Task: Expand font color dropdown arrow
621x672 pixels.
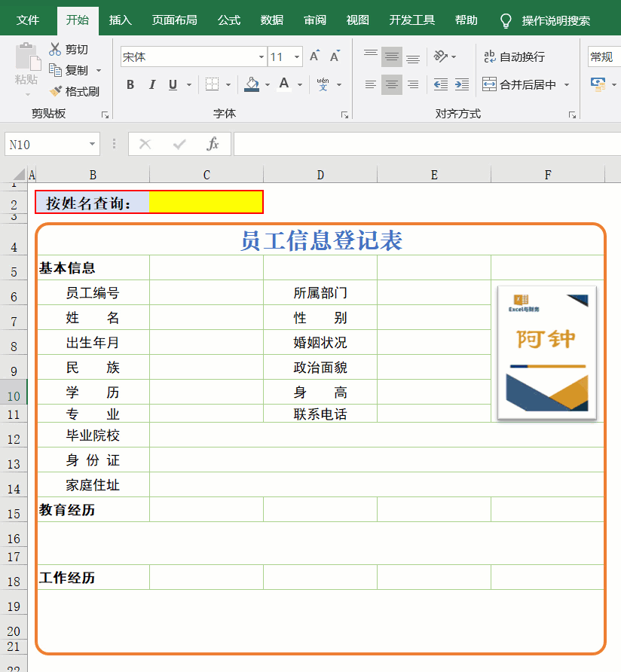Action: tap(300, 85)
